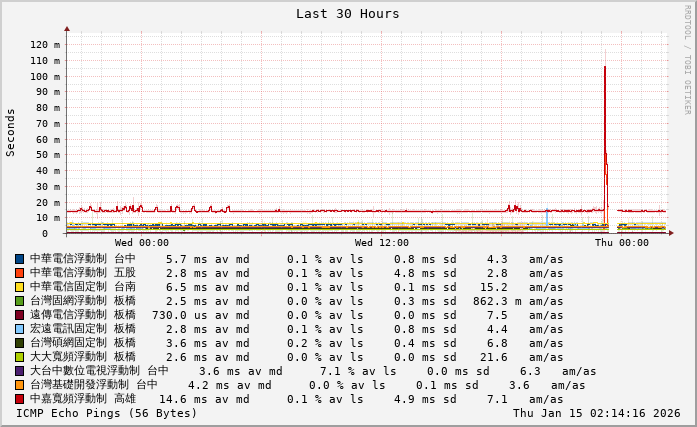The width and height of the screenshot is (697, 427).
Task: Click the green swatch for 台灣固網浮動制 板橋
Action: (19, 301)
